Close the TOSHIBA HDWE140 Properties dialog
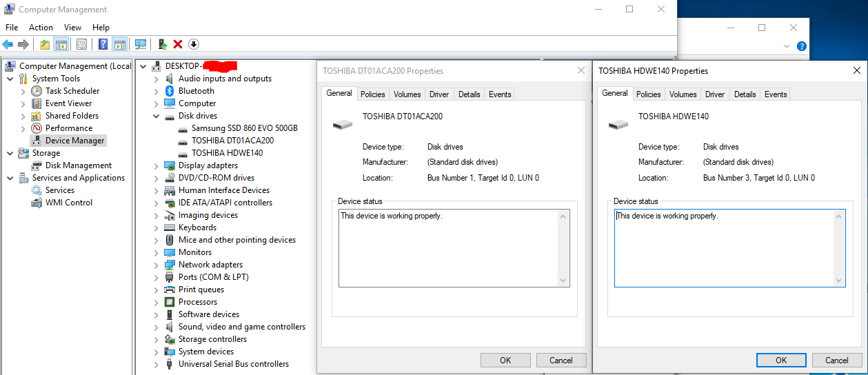 (x=856, y=70)
